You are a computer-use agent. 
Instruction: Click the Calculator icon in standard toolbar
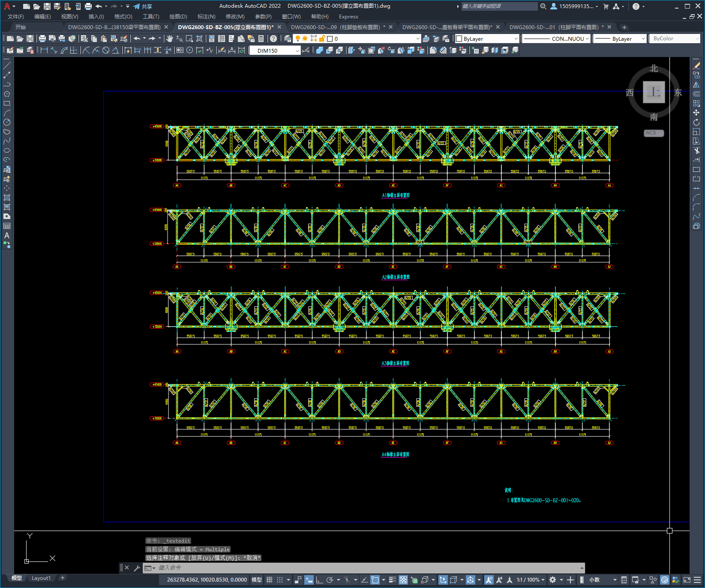tap(261, 39)
